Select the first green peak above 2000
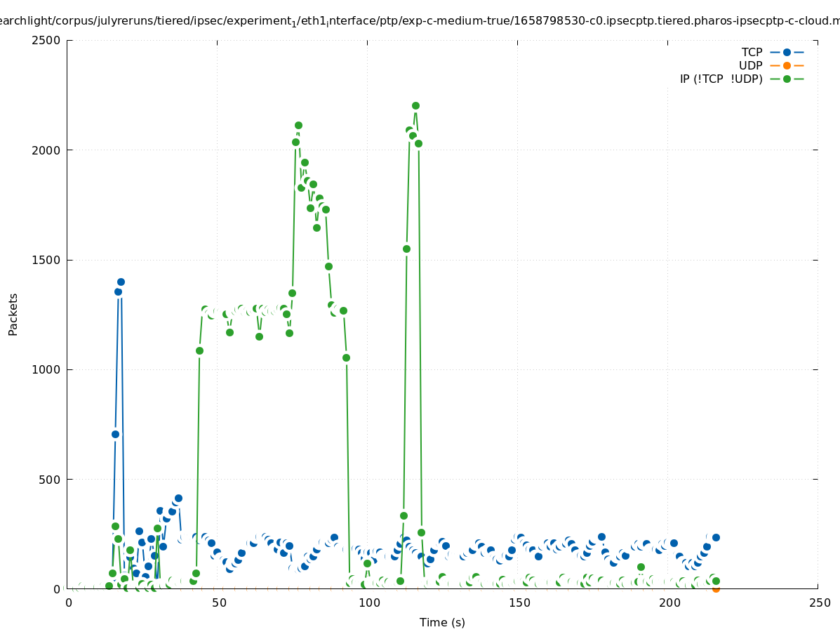Image resolution: width=840 pixels, height=632 pixels. click(298, 126)
